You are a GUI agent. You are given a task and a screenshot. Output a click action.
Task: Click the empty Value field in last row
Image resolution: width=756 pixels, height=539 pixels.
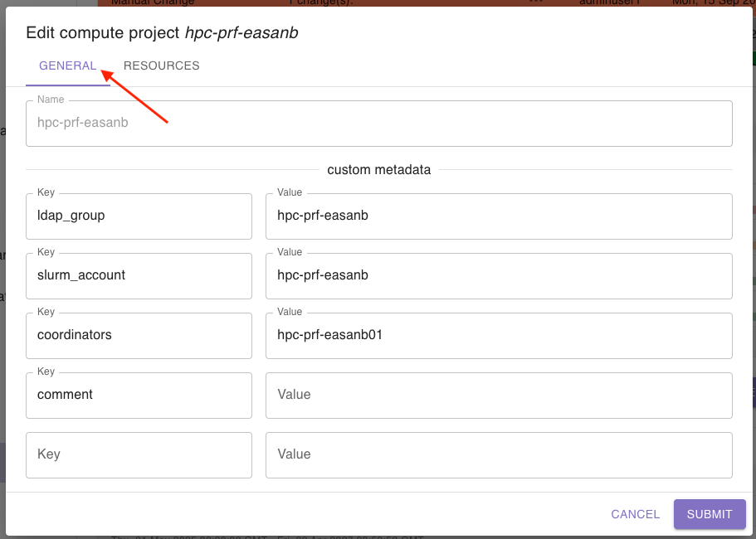498,454
